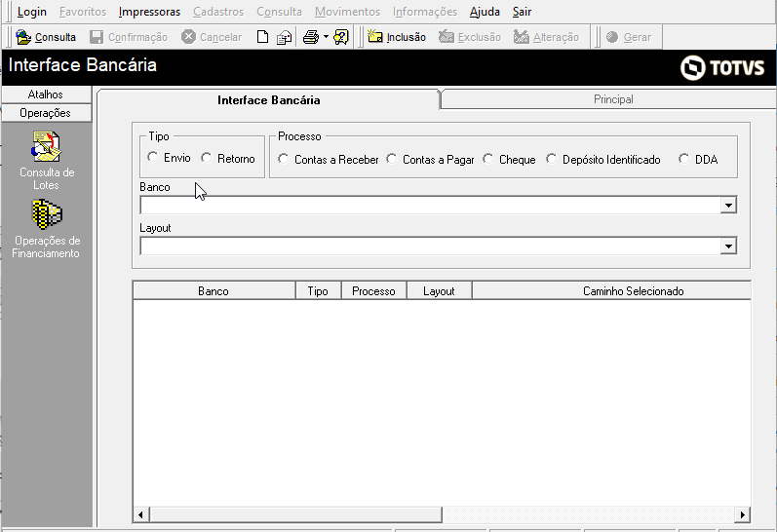Image resolution: width=777 pixels, height=532 pixels.
Task: Click the Atalhos sidebar button
Action: [x=46, y=95]
